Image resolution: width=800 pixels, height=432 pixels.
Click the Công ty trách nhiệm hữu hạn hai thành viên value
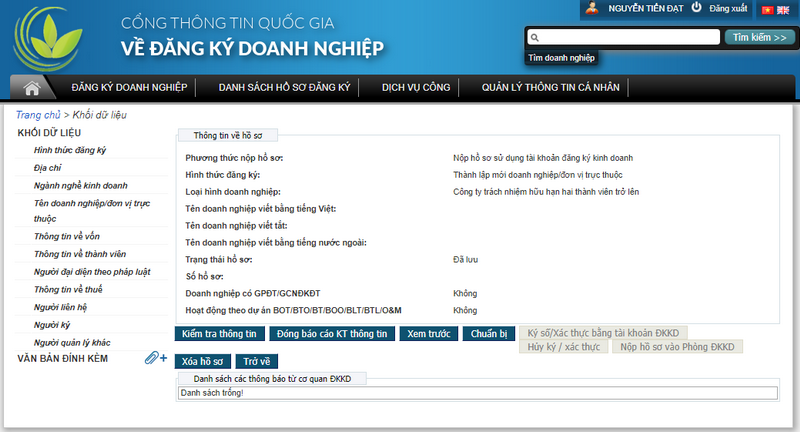[546, 192]
